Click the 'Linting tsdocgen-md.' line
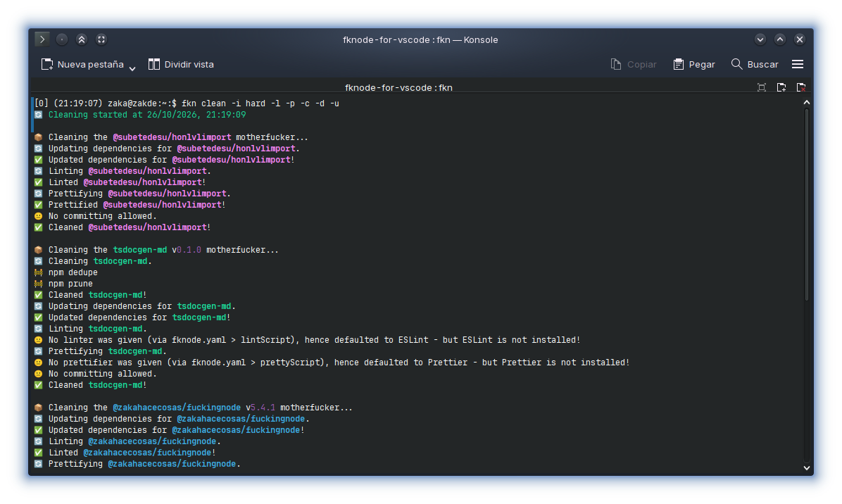842x504 pixels. tap(98, 329)
